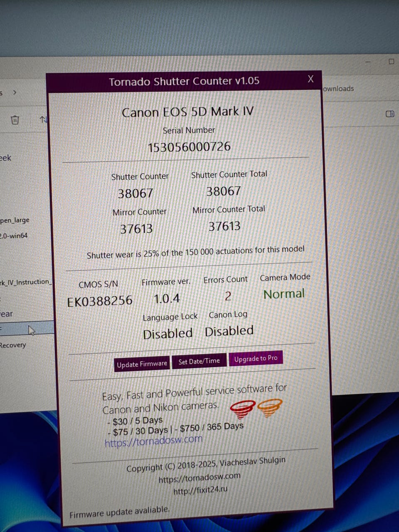Select the Mirror Counter value 37613
Image resolution: width=399 pixels, height=532 pixels.
coord(136,229)
